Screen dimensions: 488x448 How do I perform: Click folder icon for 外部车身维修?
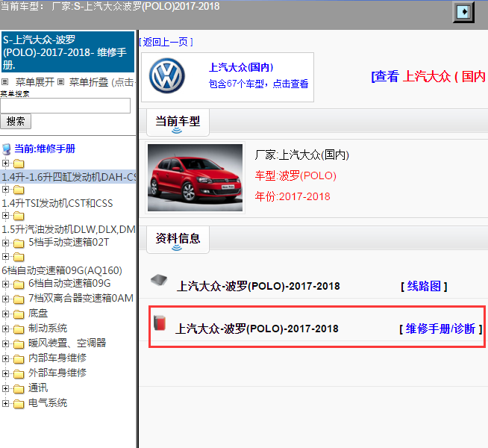coord(19,373)
